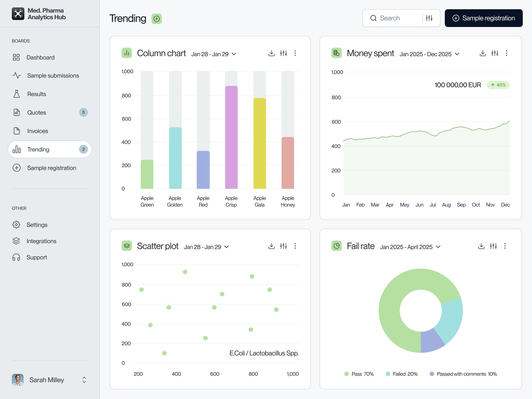
Task: Click the search filter icon
Action: click(x=429, y=18)
